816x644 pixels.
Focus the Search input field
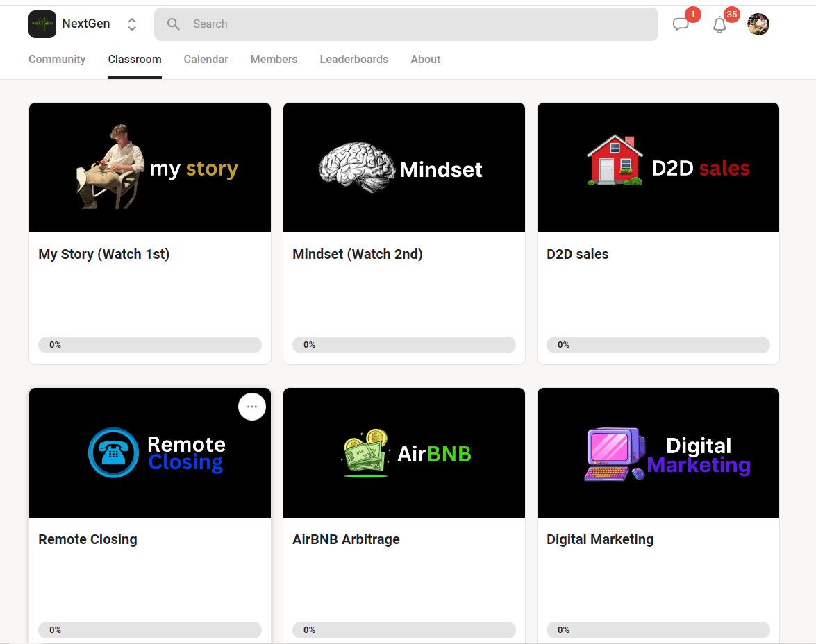click(406, 24)
